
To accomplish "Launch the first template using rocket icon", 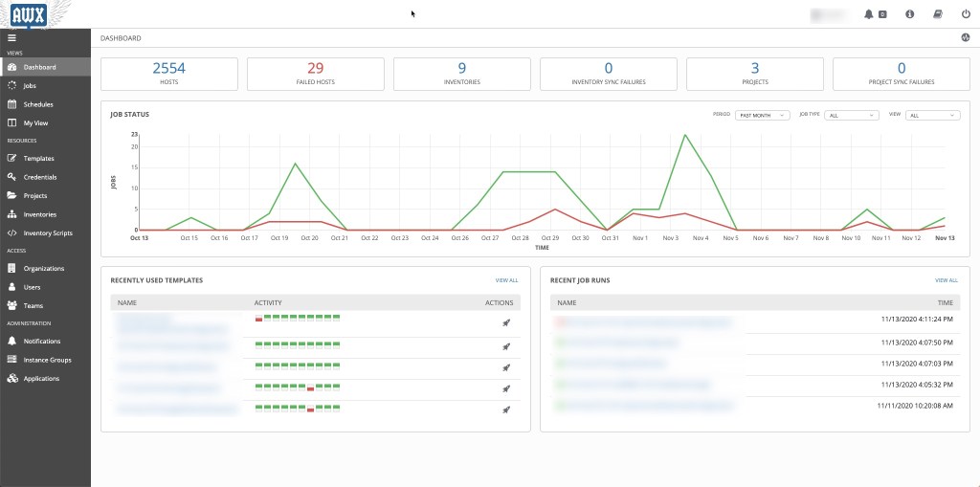I will tap(506, 323).
